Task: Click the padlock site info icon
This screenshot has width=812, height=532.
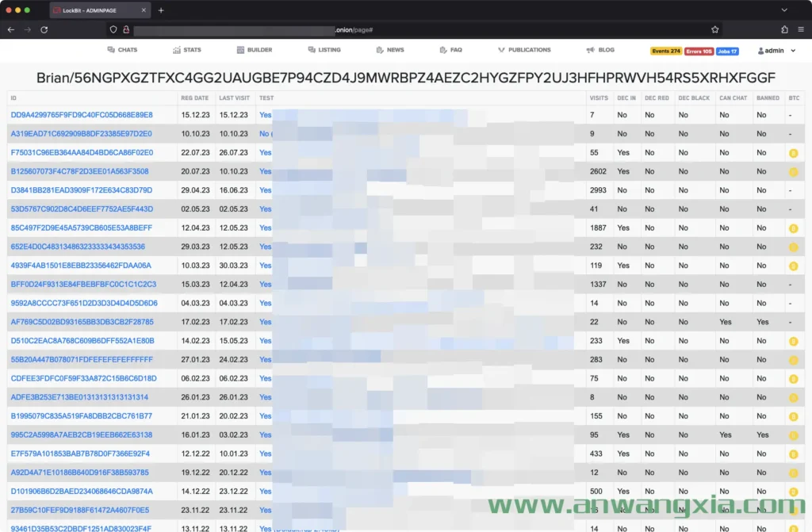Action: click(x=126, y=29)
